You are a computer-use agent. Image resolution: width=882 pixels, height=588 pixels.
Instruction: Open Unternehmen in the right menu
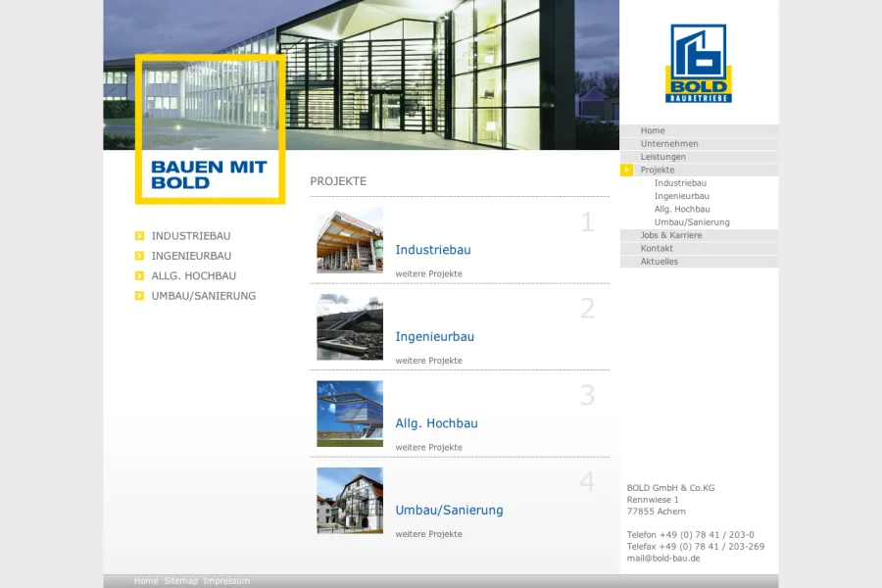pos(669,144)
